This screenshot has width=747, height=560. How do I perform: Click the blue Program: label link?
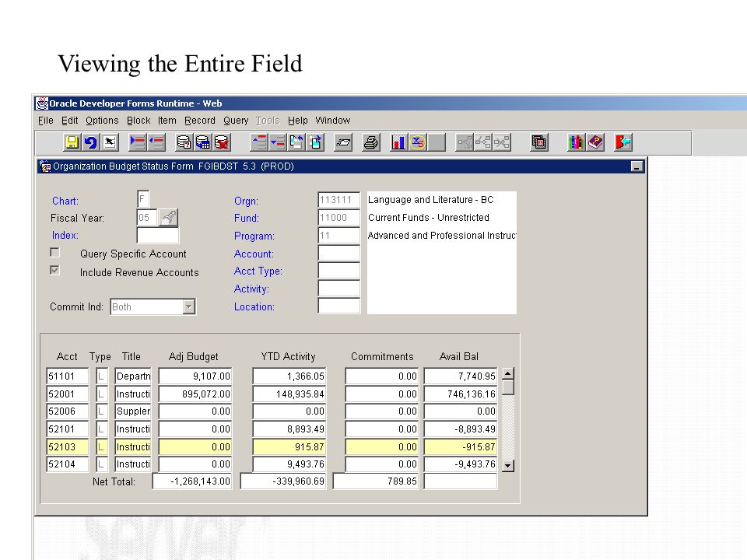point(254,236)
